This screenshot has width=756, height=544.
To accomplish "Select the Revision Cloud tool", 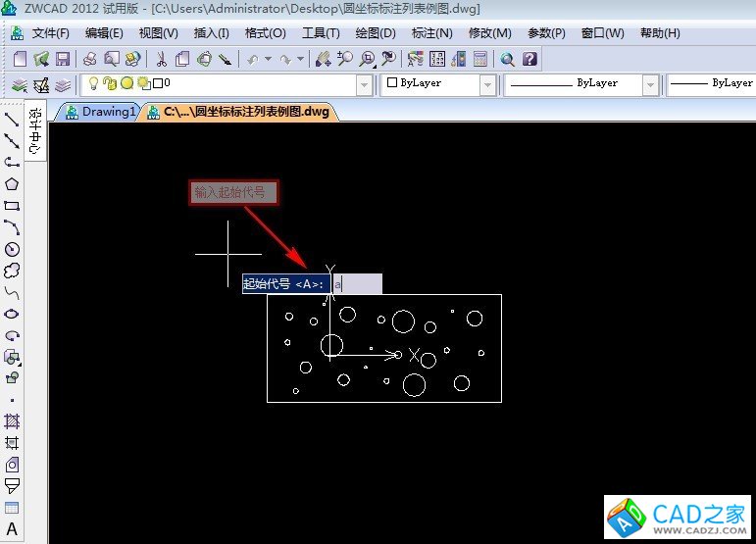I will [12, 271].
